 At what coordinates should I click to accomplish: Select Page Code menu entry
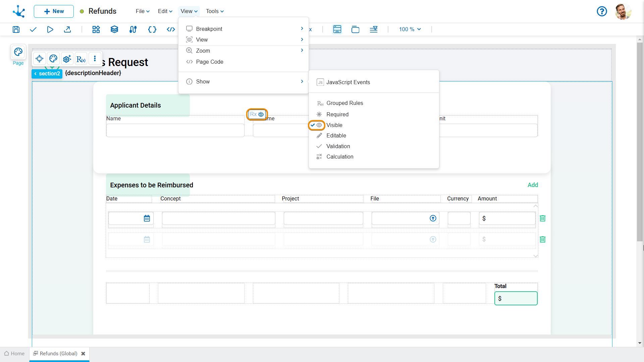(x=209, y=62)
